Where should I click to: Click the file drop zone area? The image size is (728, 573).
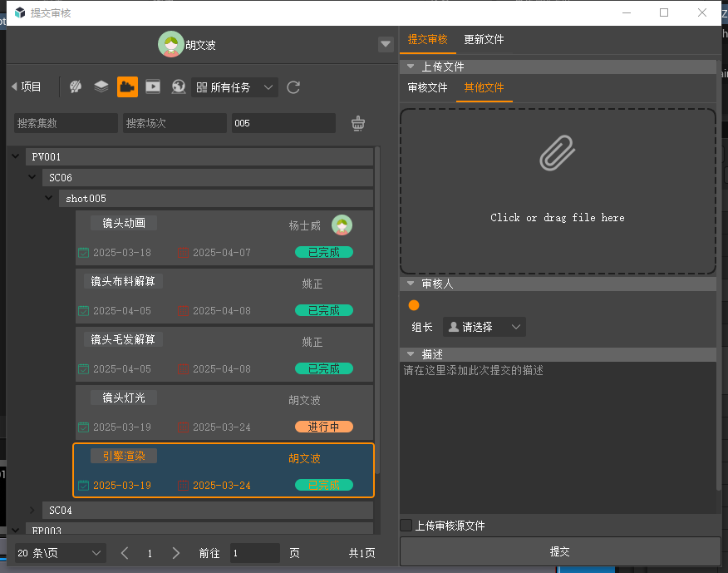[x=558, y=191]
